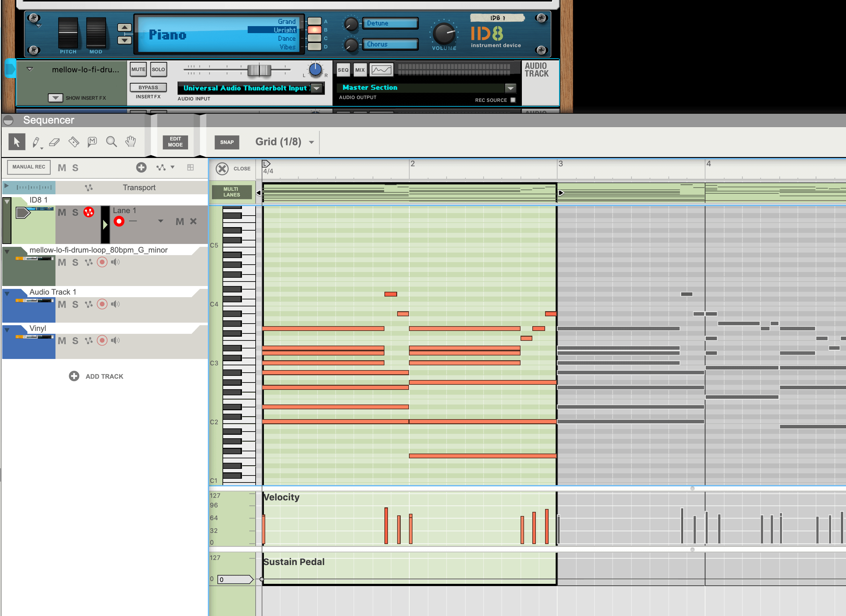Open the Audio Input device dropdown
Viewport: 846px width, 616px height.
pos(317,88)
